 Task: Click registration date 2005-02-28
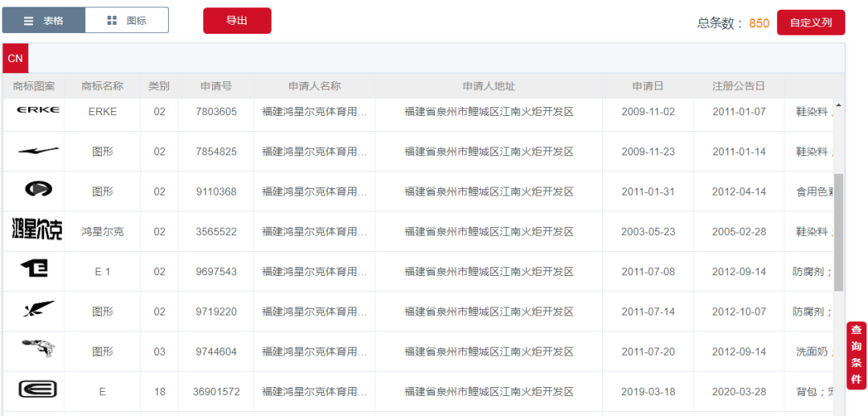coord(739,232)
